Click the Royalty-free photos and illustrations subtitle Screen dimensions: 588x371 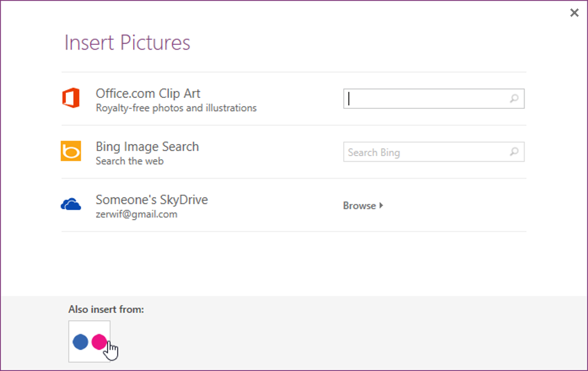176,108
